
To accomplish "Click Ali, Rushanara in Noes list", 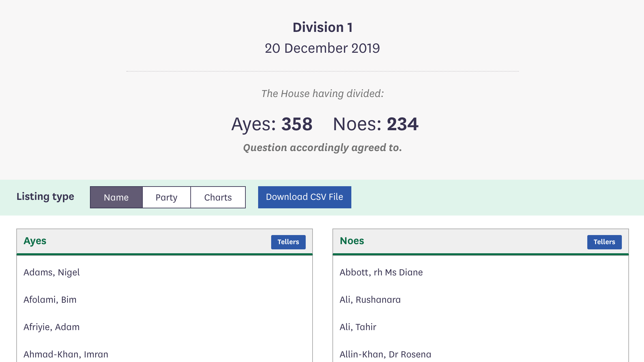I will click(370, 299).
